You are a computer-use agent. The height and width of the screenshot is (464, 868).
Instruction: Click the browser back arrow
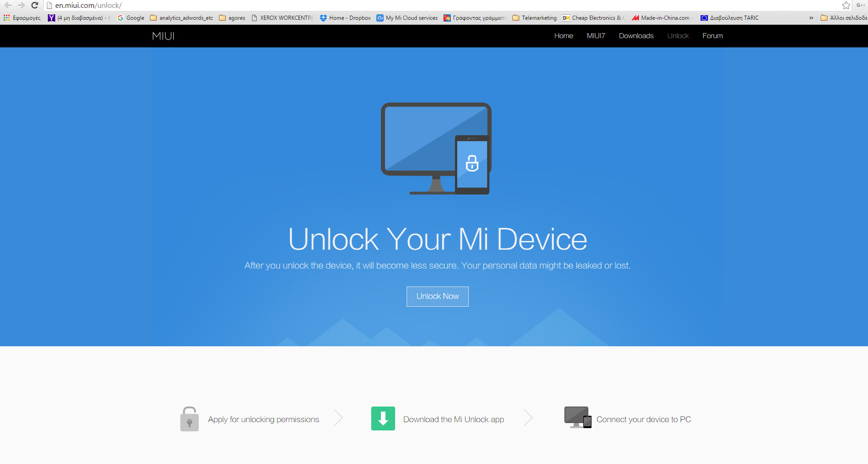(8, 5)
